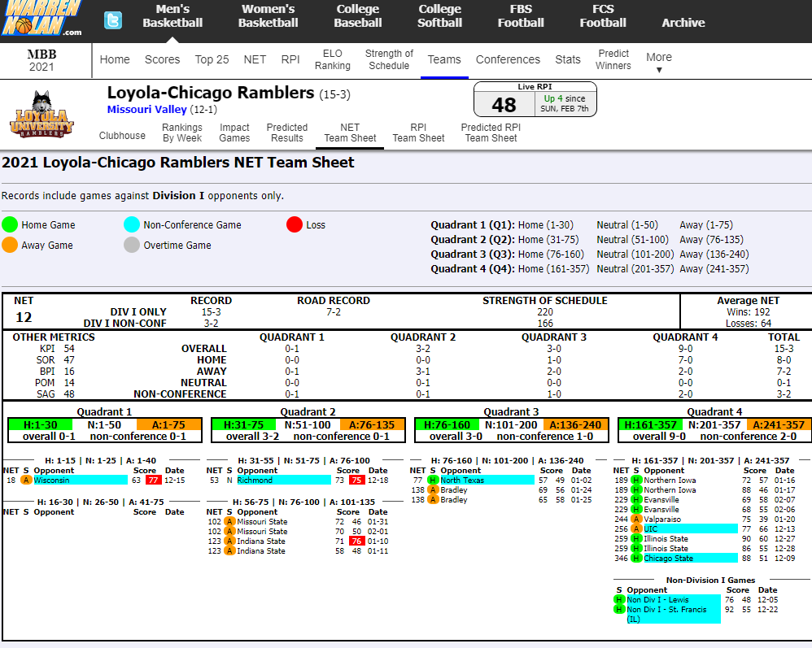Click the away icon beside Valparaiso
Viewport: 812px width, 648px height.
636,519
